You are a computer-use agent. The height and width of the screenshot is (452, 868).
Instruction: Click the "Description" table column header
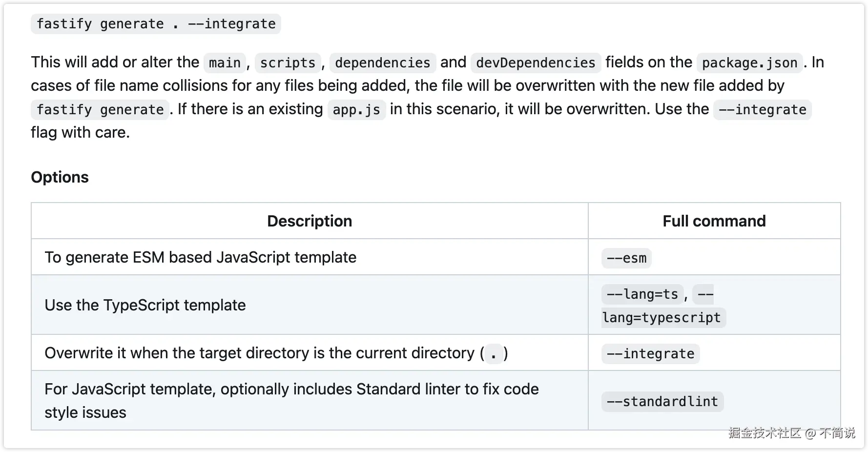(x=310, y=221)
